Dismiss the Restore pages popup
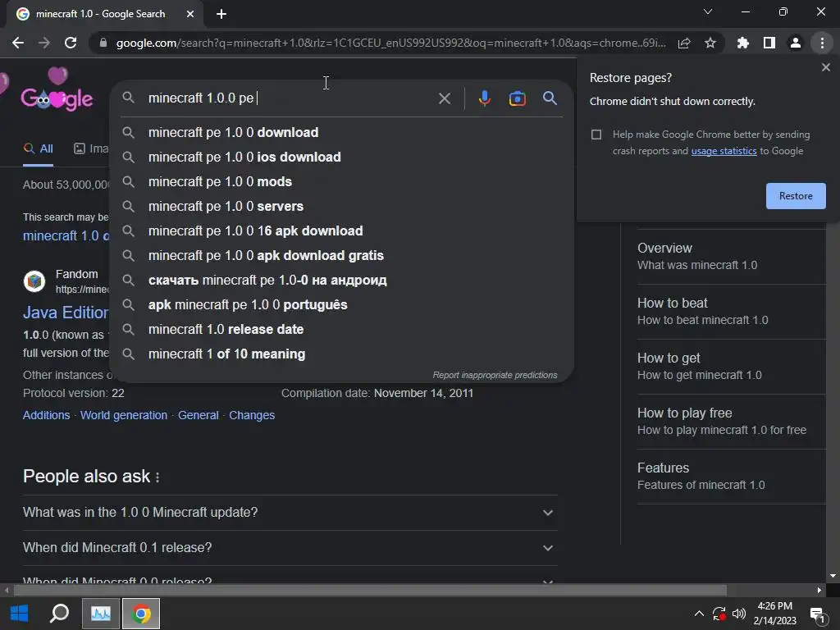The height and width of the screenshot is (630, 840). pos(825,67)
